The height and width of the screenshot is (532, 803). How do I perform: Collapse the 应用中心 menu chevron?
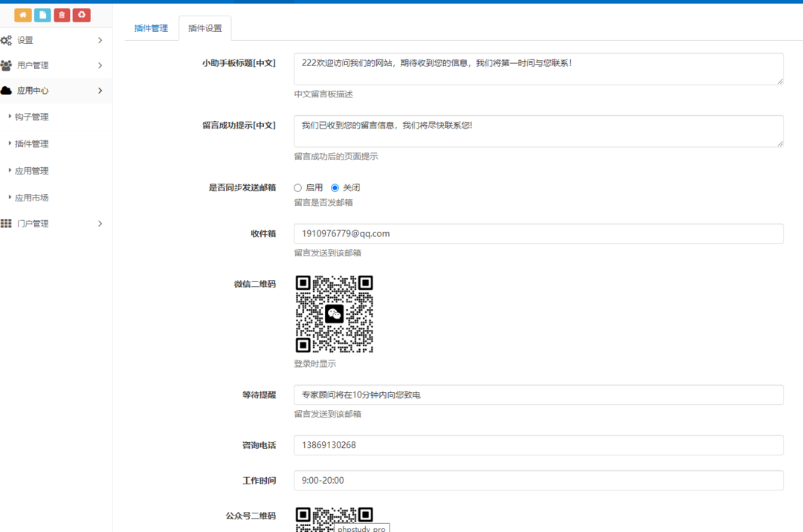point(100,91)
